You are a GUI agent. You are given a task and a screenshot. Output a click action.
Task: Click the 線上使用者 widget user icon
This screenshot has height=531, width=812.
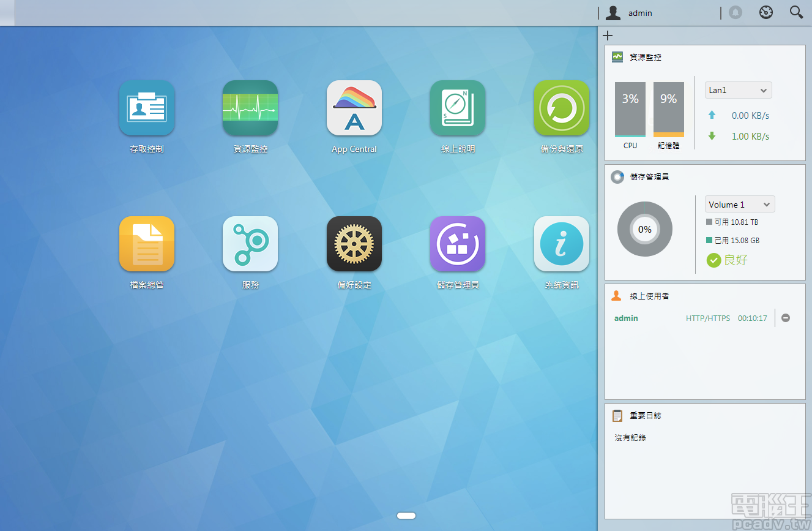point(617,296)
